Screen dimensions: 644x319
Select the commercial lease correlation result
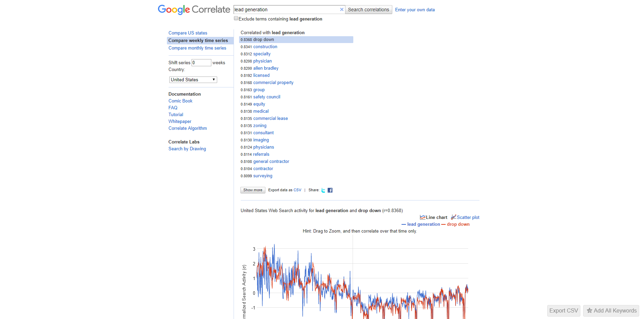coord(271,119)
